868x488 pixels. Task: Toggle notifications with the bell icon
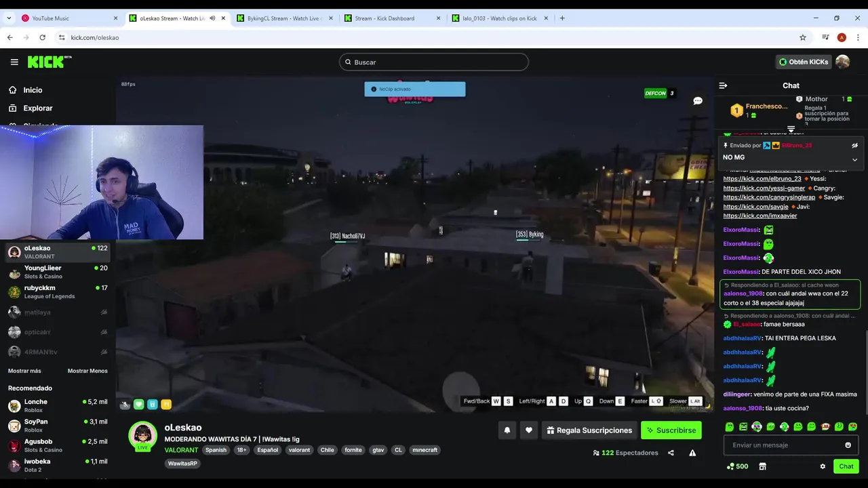click(x=507, y=430)
